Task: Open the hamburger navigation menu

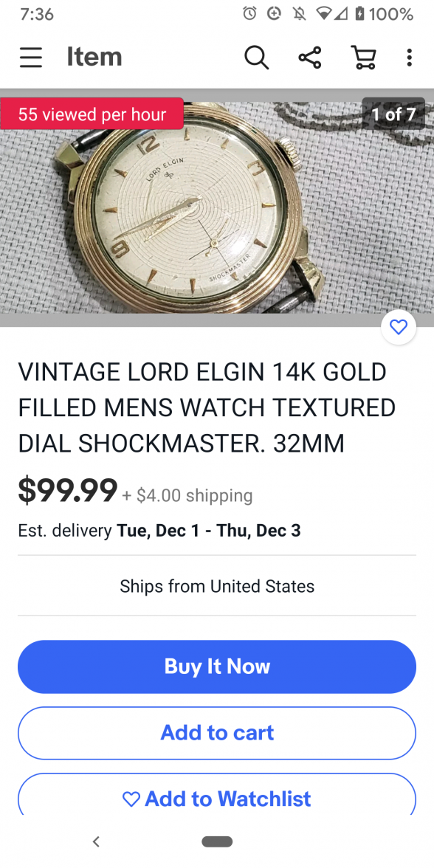Action: [x=31, y=57]
